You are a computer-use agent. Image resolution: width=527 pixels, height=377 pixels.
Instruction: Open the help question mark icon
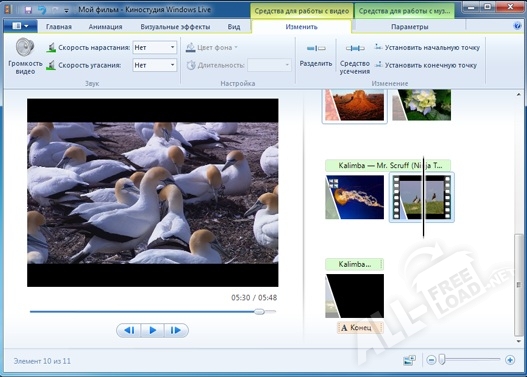518,26
